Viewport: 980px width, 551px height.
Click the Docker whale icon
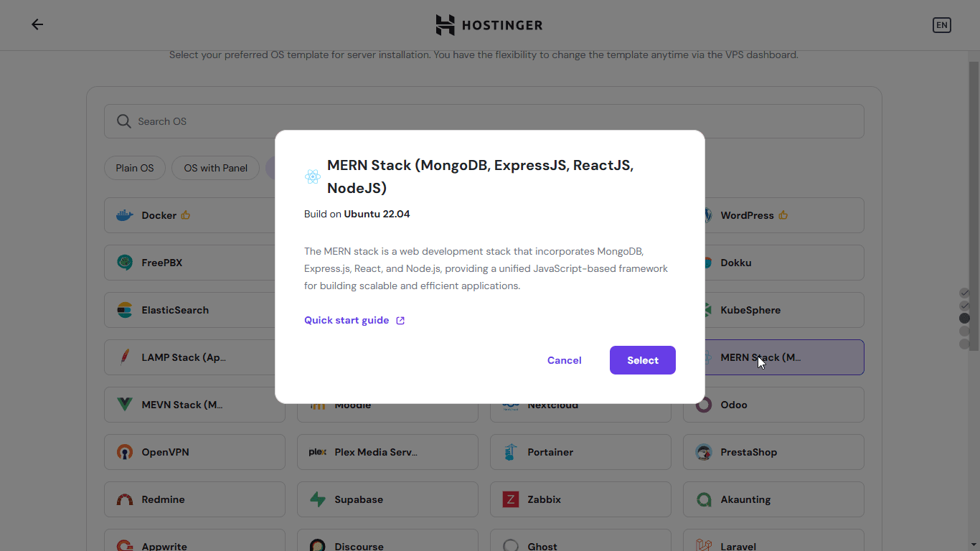coord(125,215)
